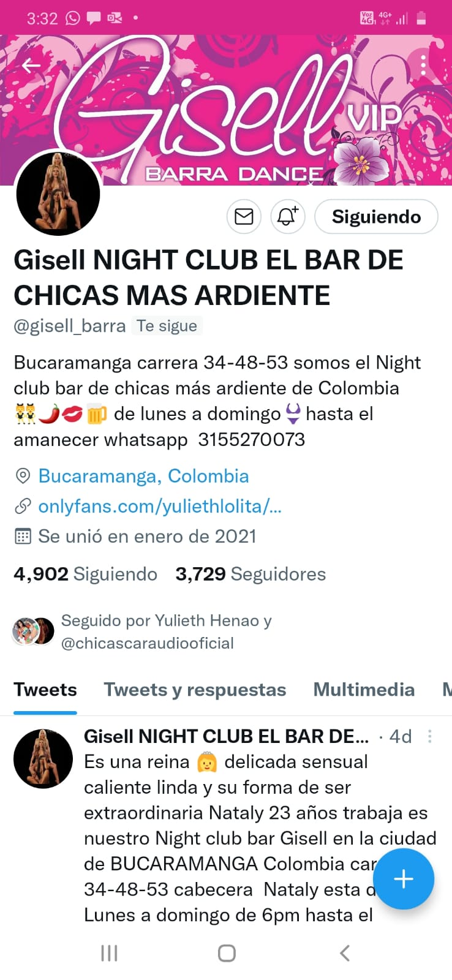Toggle the Siguiendo follow button
452x980 pixels.
pyautogui.click(x=376, y=217)
